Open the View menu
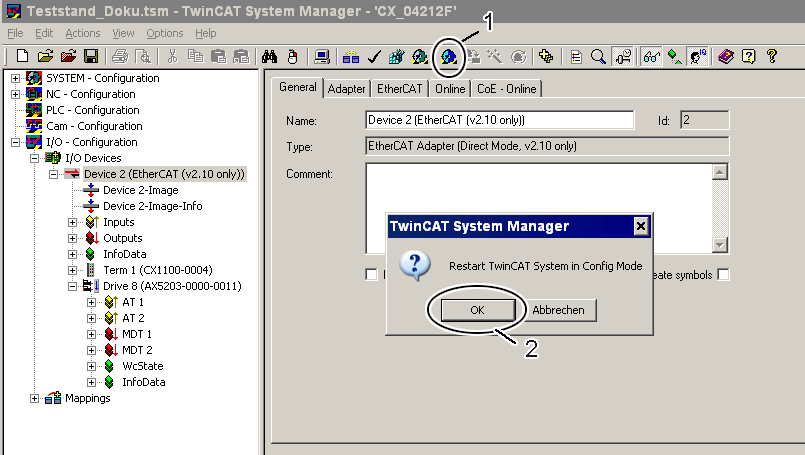This screenshot has height=455, width=805. (123, 33)
